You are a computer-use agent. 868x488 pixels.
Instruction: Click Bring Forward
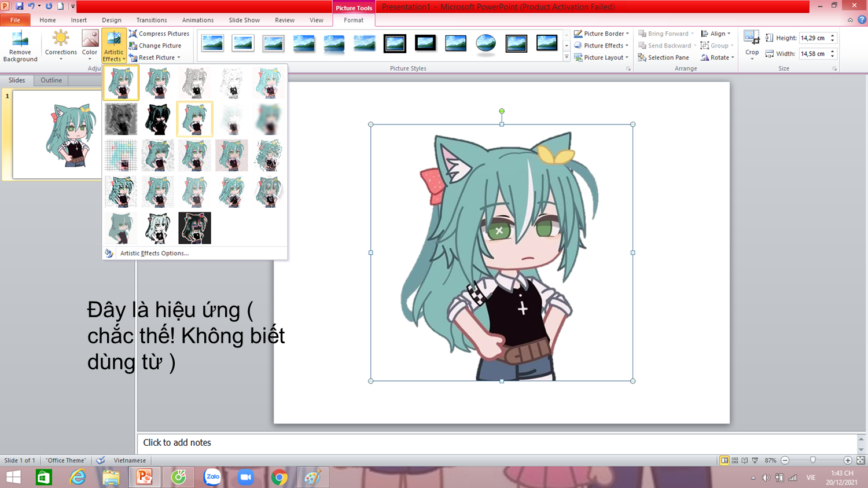(x=666, y=34)
